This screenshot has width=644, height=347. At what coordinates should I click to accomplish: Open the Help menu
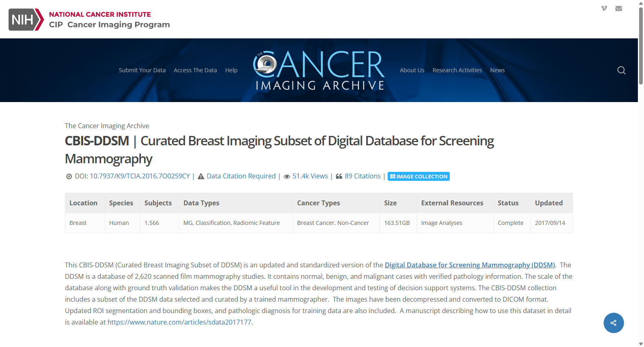[231, 70]
